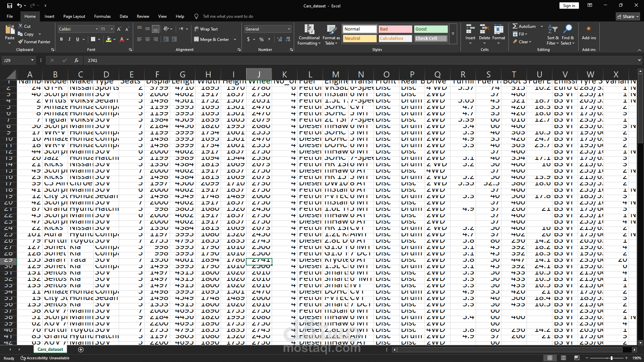
Task: Expand the General number format dropdown
Action: pos(289,29)
